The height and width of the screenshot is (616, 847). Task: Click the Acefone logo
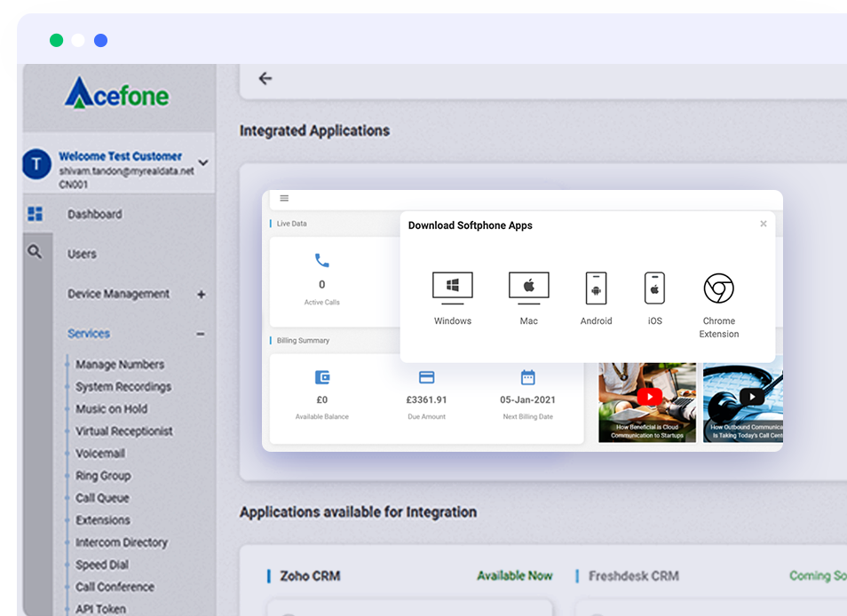[x=116, y=93]
